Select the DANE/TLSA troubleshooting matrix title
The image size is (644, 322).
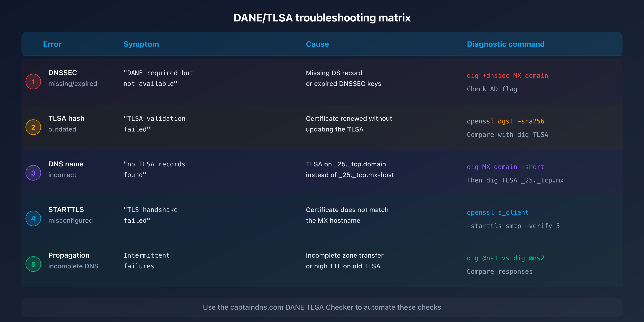[322, 18]
